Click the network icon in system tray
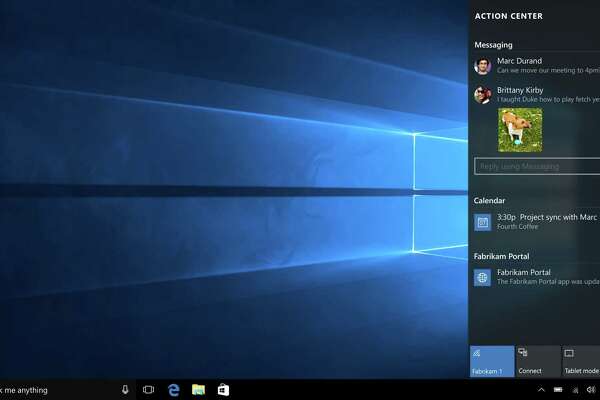This screenshot has height=400, width=600. click(575, 390)
